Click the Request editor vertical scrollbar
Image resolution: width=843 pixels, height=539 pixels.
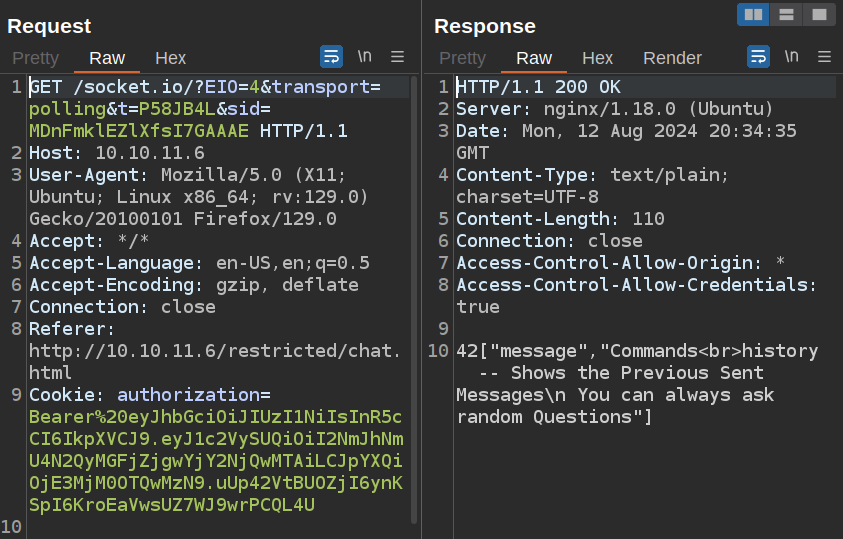414,300
